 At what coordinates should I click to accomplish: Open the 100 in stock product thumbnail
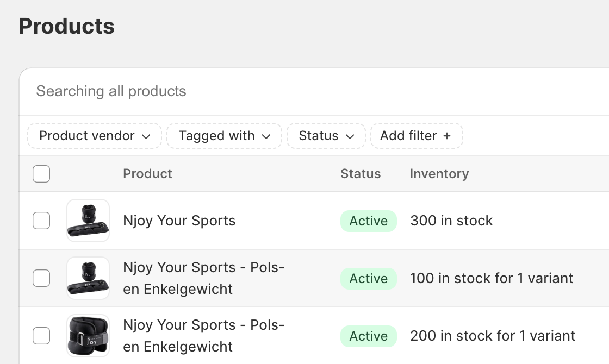[x=88, y=278]
